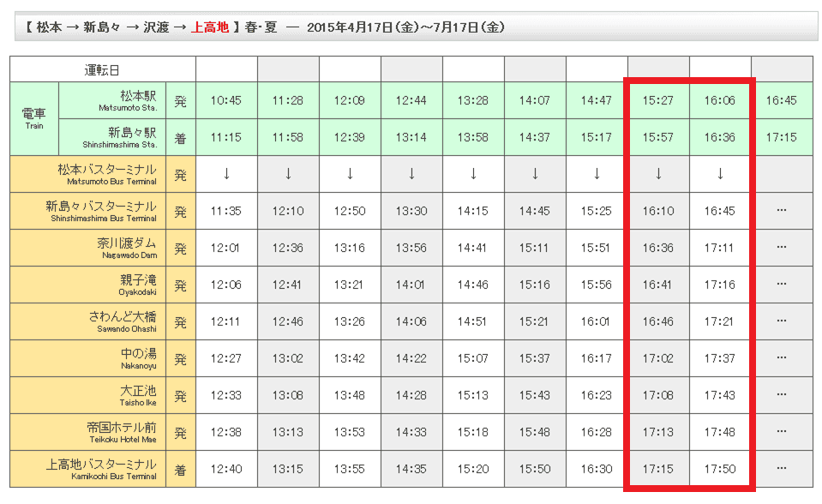Select the 16:30 Kamikochi arrival
The image size is (822, 504).
597,469
